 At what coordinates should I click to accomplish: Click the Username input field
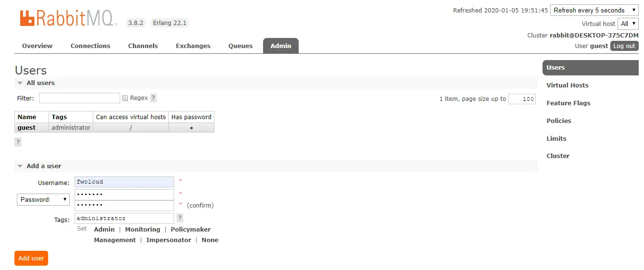coord(124,182)
